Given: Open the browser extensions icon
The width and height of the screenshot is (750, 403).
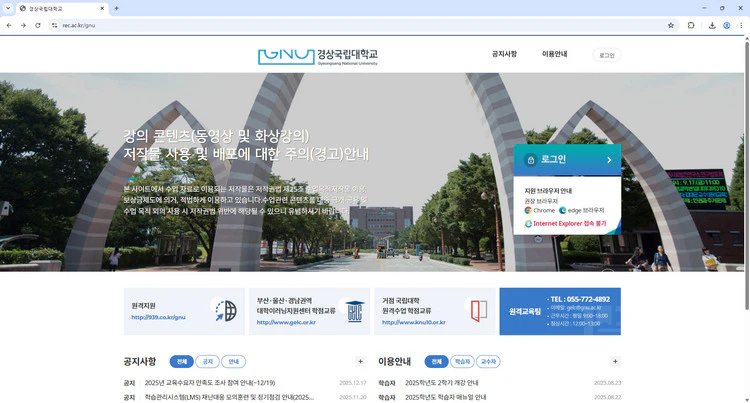Looking at the screenshot, I should point(691,25).
